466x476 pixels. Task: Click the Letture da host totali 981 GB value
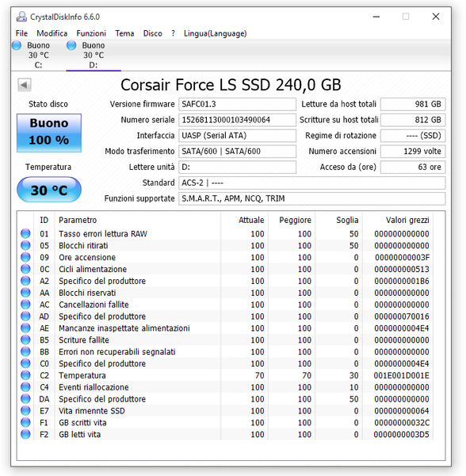[x=413, y=104]
